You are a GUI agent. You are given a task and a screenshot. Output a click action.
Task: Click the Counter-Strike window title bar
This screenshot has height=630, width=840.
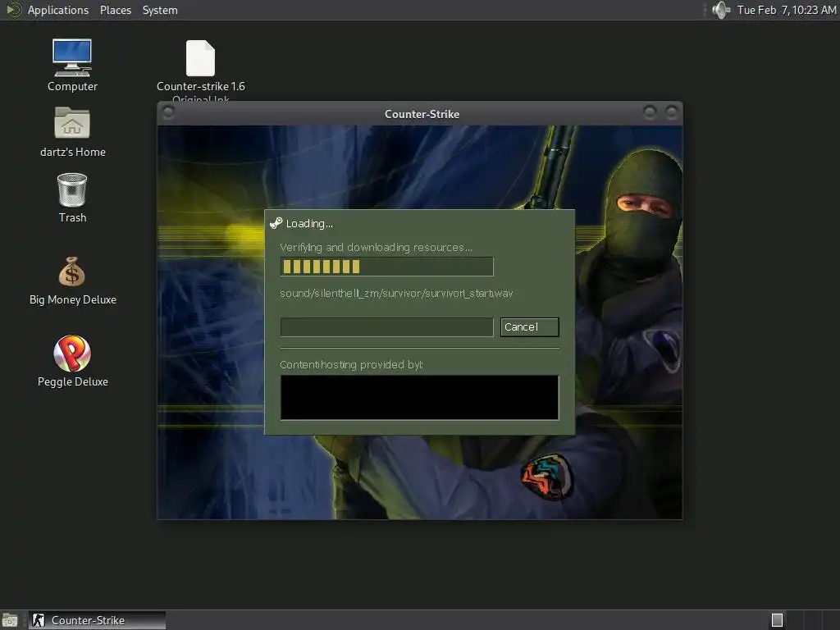point(420,113)
